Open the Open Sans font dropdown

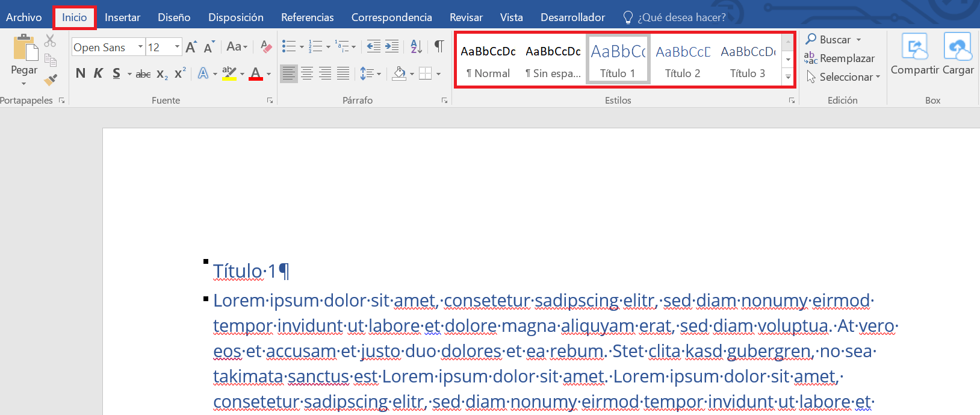[x=140, y=47]
